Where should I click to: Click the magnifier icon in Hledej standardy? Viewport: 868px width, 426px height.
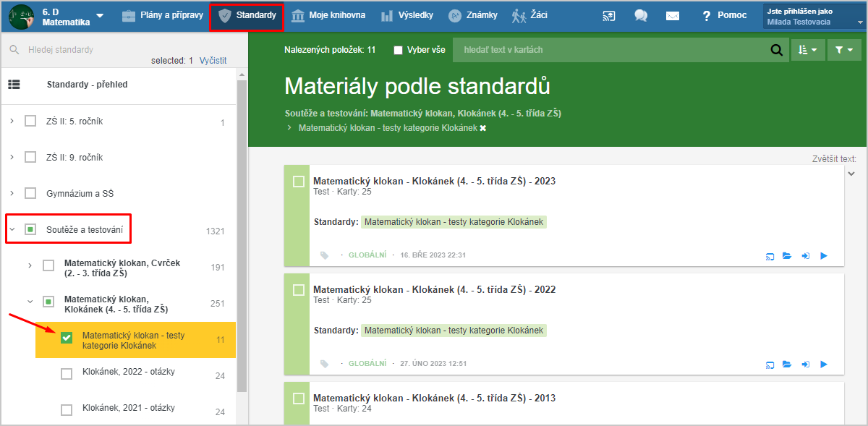click(14, 50)
